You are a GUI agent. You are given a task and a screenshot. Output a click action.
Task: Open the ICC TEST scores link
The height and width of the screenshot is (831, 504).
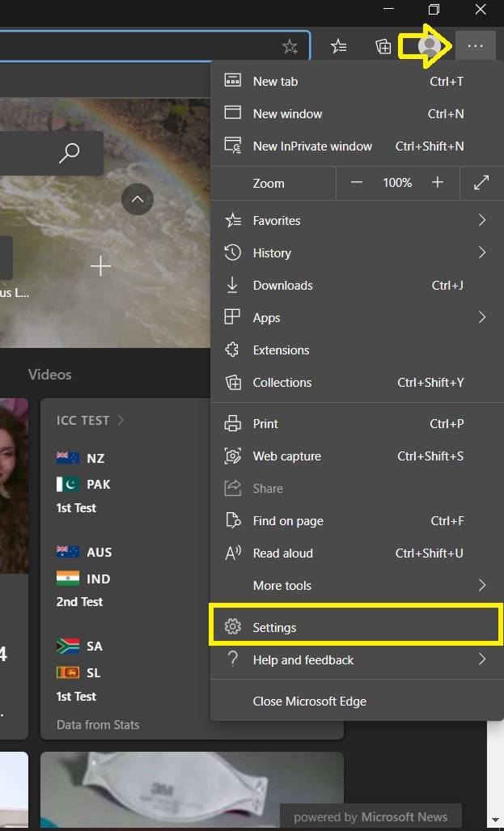click(90, 420)
